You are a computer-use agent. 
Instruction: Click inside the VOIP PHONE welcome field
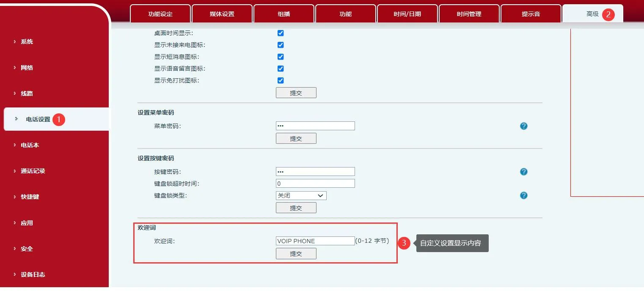[x=315, y=241]
